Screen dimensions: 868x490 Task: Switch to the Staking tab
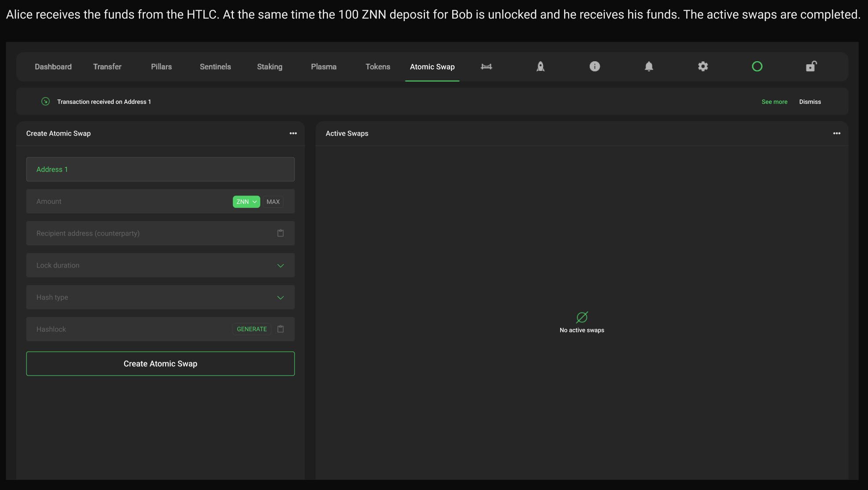tap(270, 67)
